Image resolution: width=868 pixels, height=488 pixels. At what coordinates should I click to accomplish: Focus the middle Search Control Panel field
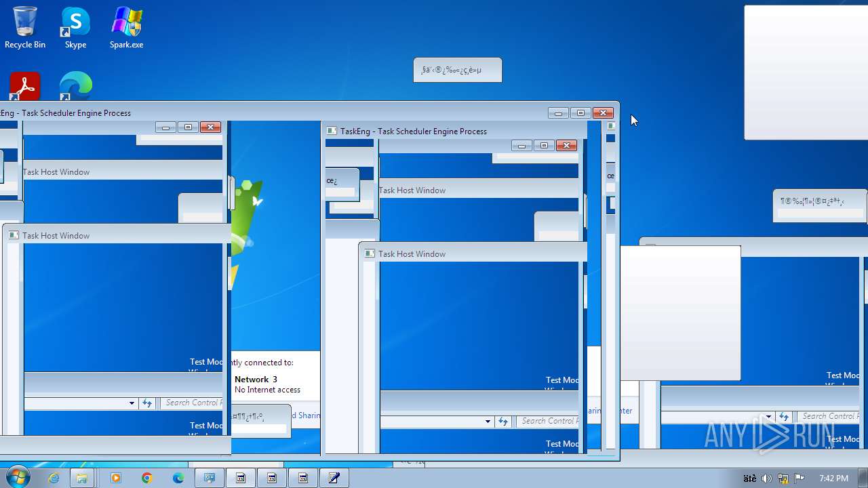548,421
